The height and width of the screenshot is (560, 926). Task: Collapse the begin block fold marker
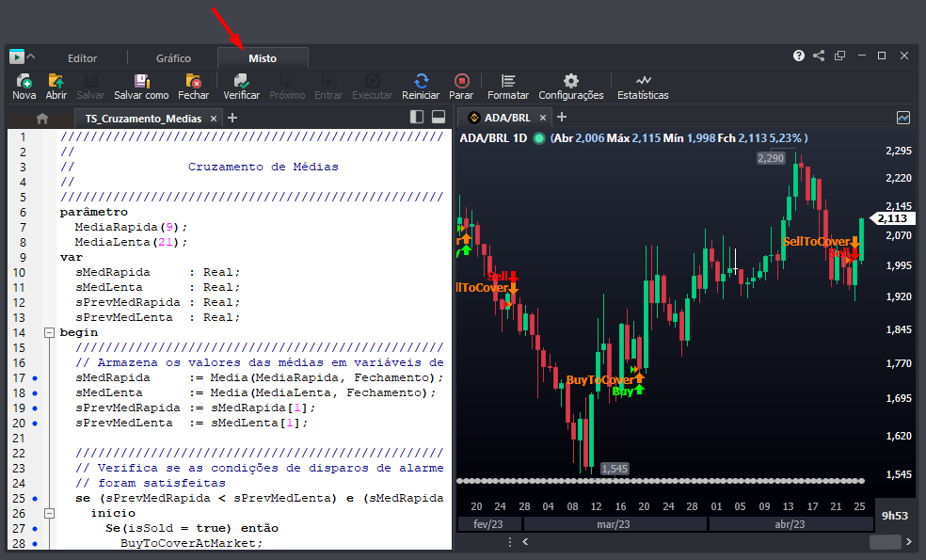(x=48, y=332)
